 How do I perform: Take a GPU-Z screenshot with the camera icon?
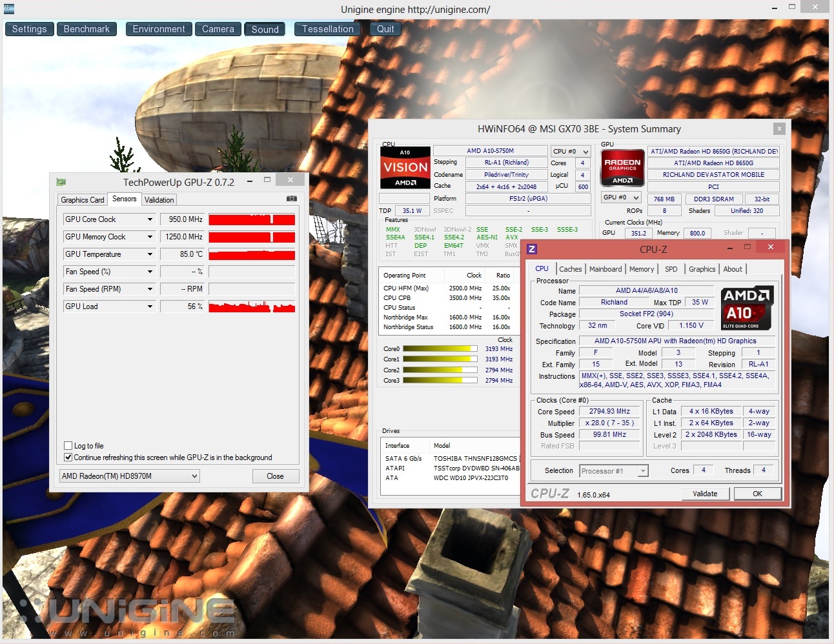(x=292, y=199)
